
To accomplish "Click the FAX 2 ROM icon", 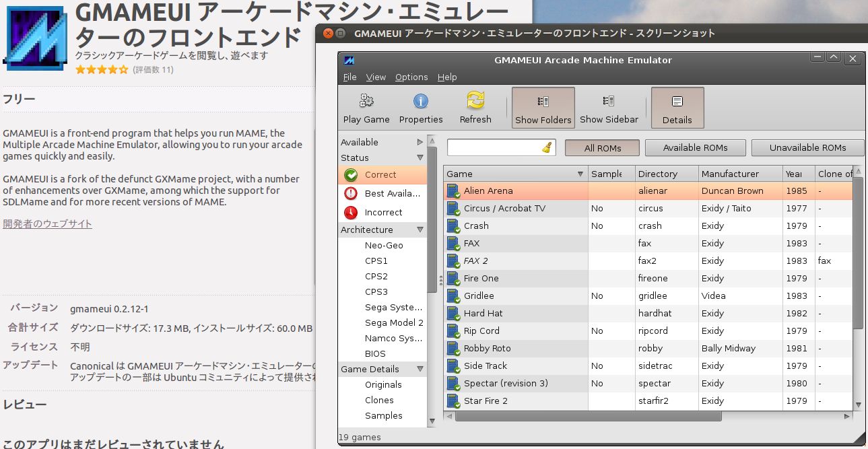I will pos(453,261).
